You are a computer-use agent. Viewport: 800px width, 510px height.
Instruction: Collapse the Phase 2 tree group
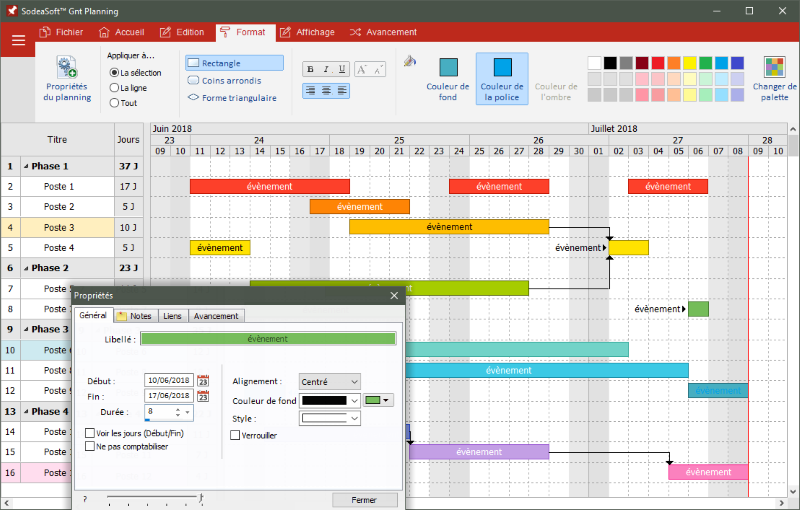[x=26, y=268]
